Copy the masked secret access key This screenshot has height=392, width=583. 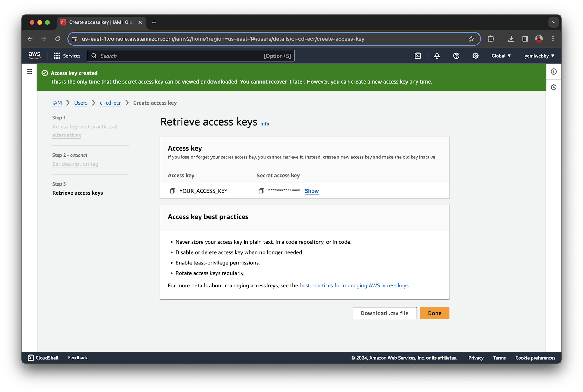261,191
